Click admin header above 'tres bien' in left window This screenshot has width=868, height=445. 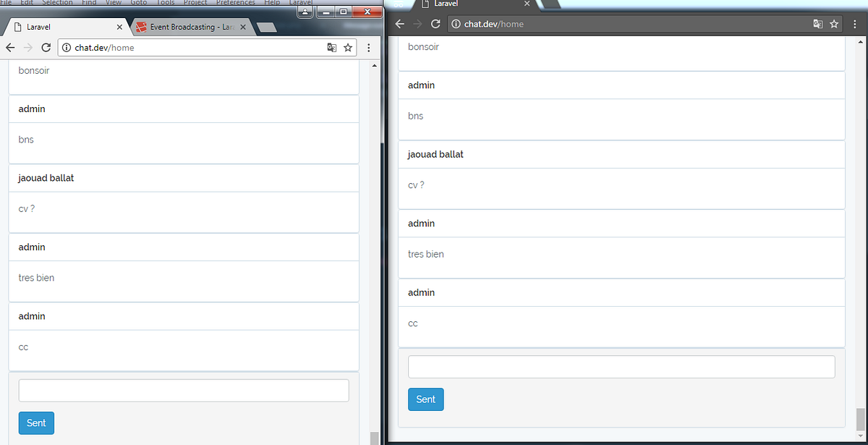pyautogui.click(x=32, y=247)
